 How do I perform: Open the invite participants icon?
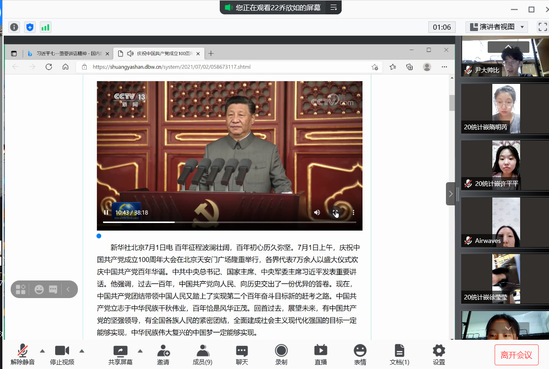click(x=163, y=355)
